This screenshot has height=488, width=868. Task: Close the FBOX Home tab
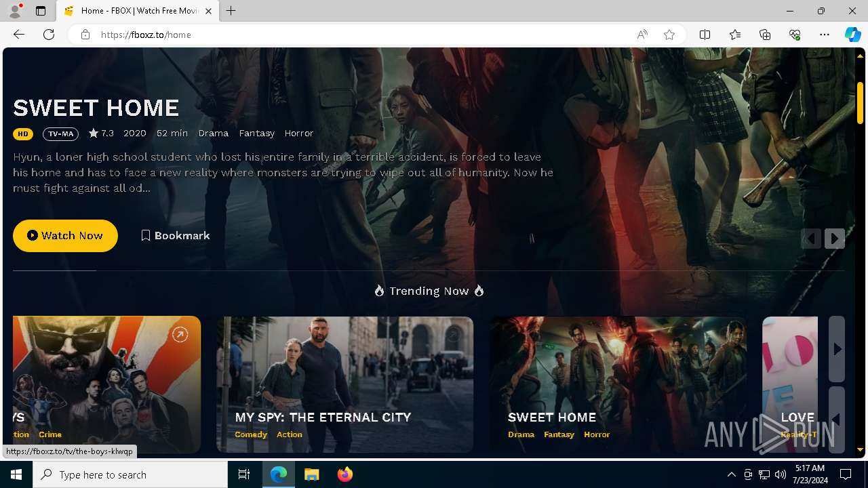(208, 11)
